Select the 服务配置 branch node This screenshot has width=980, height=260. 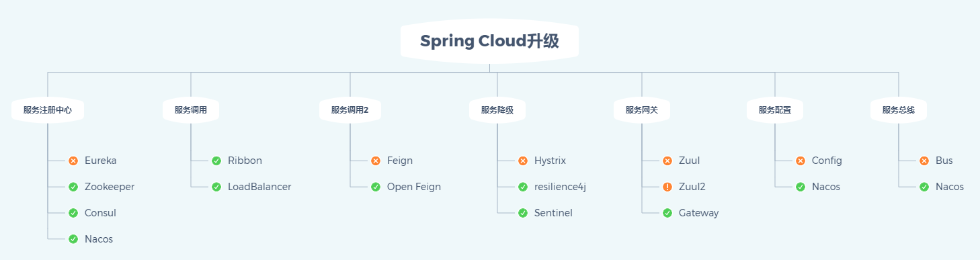(775, 110)
